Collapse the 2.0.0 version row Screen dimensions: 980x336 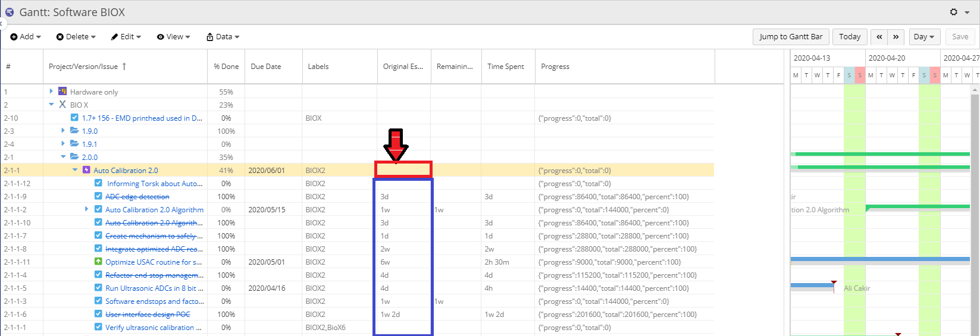(x=63, y=157)
